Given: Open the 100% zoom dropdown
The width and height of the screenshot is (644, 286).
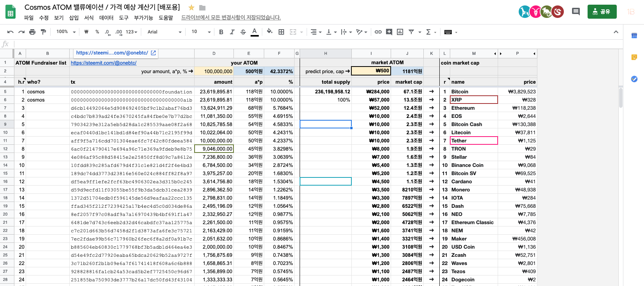Looking at the screenshot, I should [65, 32].
